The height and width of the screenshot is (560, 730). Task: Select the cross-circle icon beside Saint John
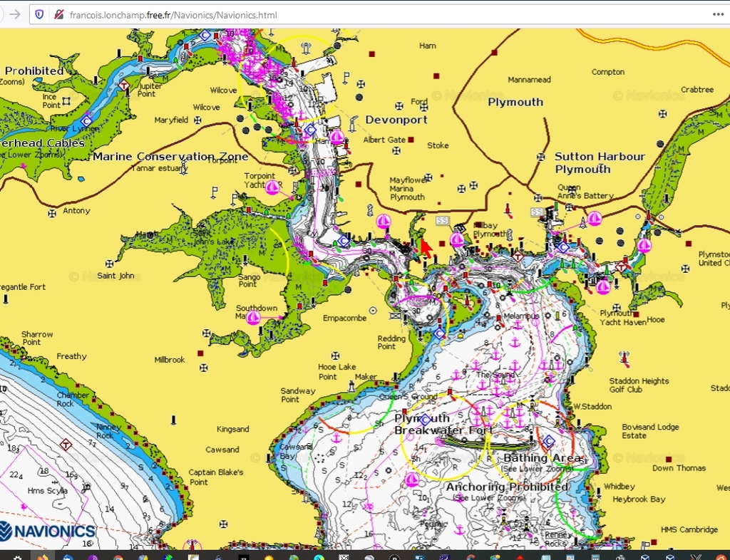pos(109,264)
